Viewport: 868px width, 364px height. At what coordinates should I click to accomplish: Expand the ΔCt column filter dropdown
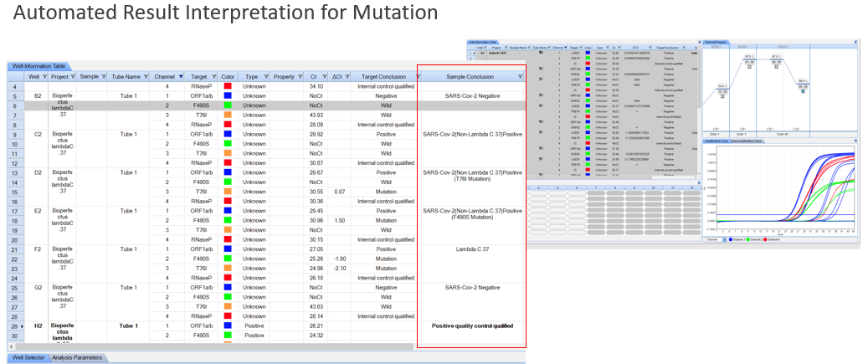(348, 77)
